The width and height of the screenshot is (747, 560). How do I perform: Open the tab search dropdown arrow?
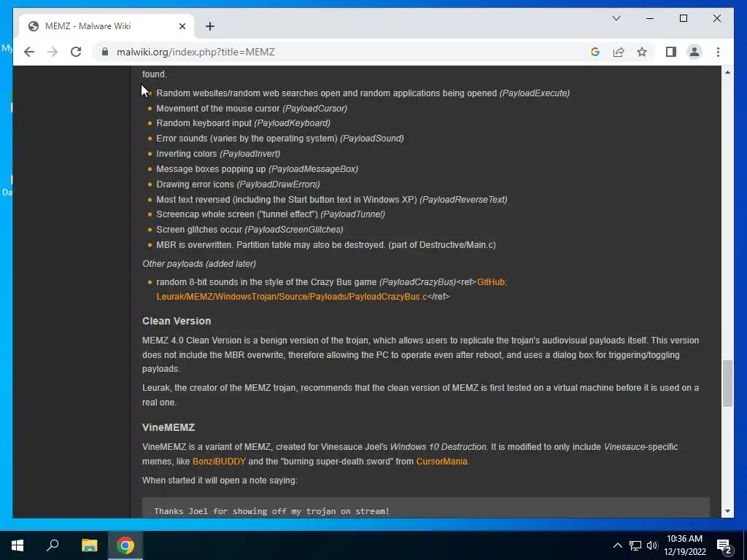616,18
